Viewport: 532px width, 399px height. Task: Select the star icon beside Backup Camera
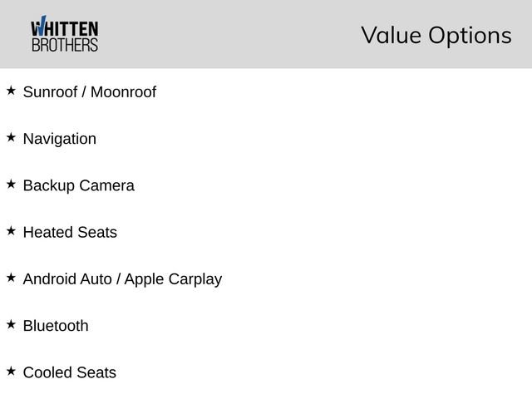10,184
